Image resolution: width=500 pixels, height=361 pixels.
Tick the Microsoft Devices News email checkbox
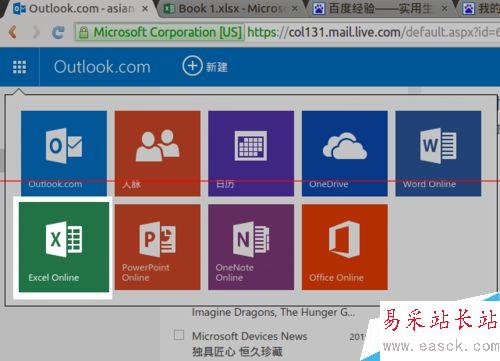tap(179, 335)
